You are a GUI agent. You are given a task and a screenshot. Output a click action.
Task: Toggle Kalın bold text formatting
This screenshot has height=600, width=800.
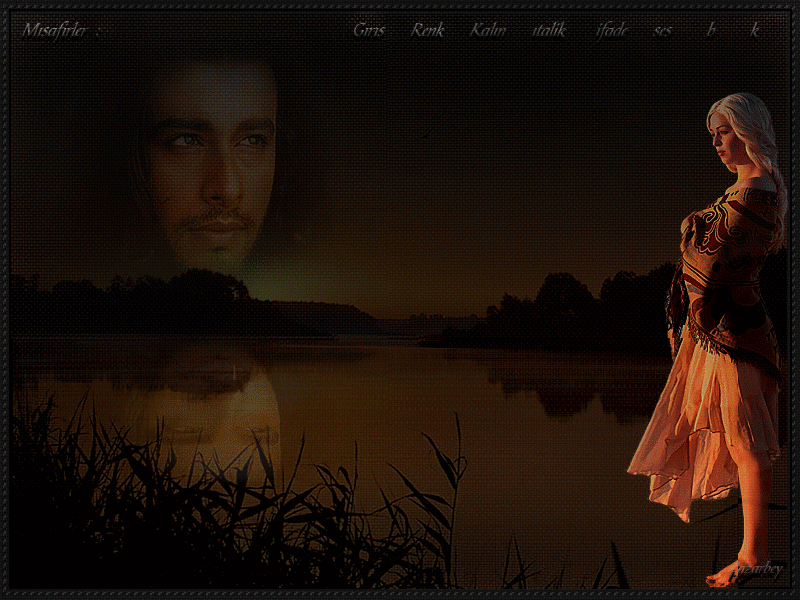488,30
